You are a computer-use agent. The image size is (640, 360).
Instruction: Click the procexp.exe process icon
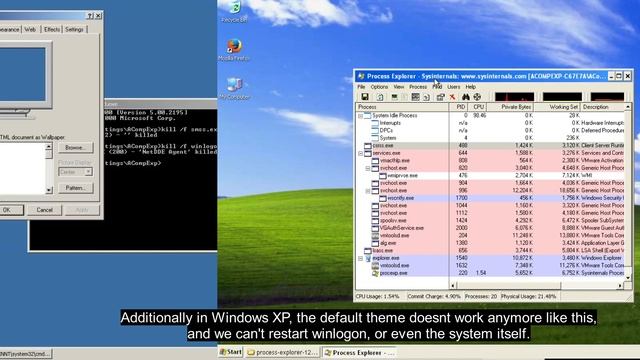(375, 273)
